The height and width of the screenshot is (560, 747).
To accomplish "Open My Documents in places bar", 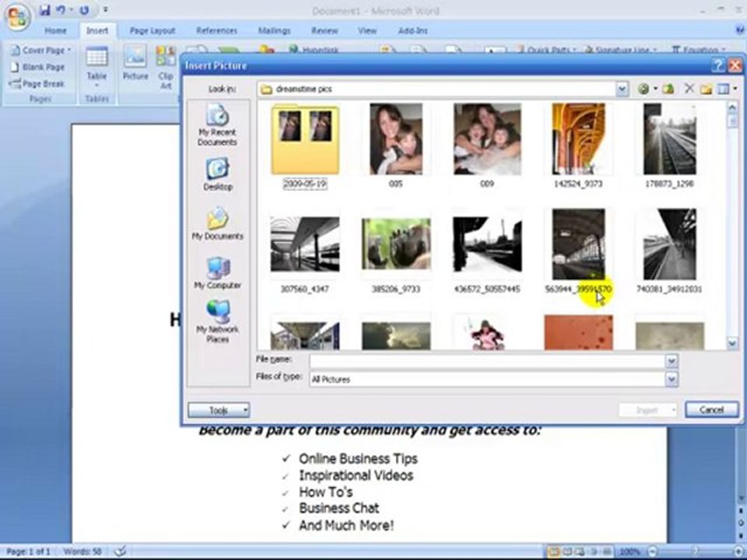I will 218,224.
